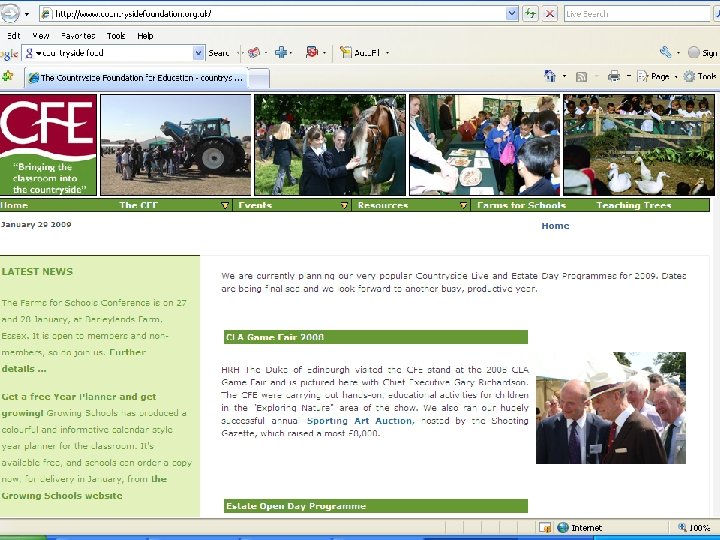The width and height of the screenshot is (720, 540).
Task: Expand The CFE menu dropdown arrow
Action: (x=225, y=205)
